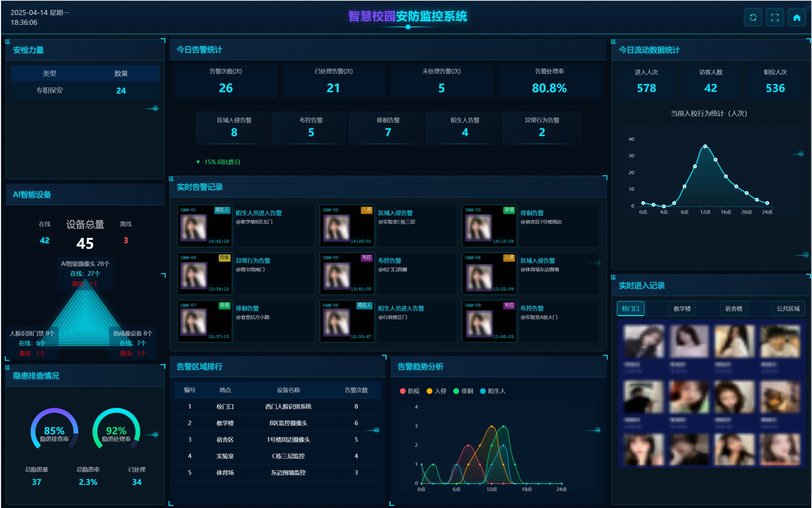Select the 校门口 tab

pyautogui.click(x=630, y=308)
